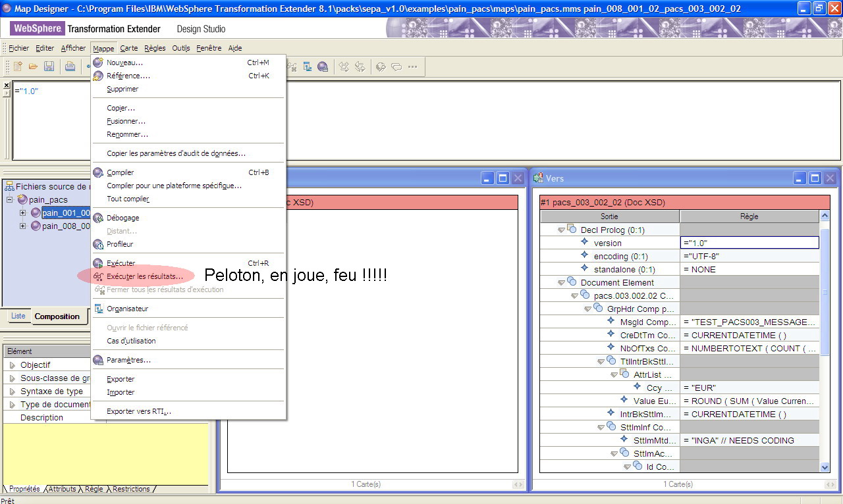
Task: Click the Organisateur icon in Mappe menu
Action: (98, 309)
